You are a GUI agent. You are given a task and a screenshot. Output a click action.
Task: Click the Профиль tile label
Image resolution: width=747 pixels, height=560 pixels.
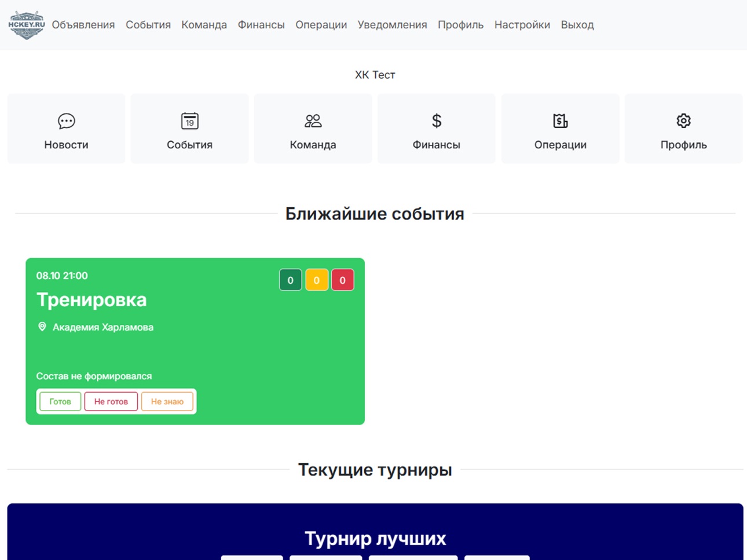tap(683, 145)
